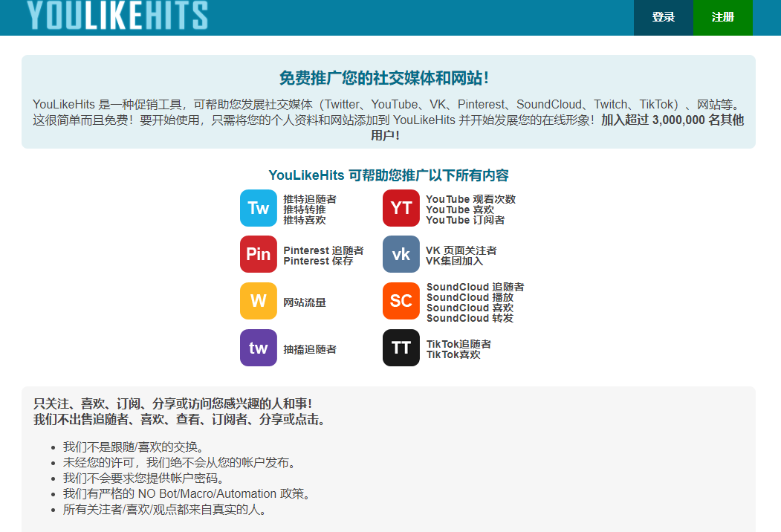The image size is (781, 532).
Task: Click the orange SC SoundCloud icon
Action: pos(401,301)
